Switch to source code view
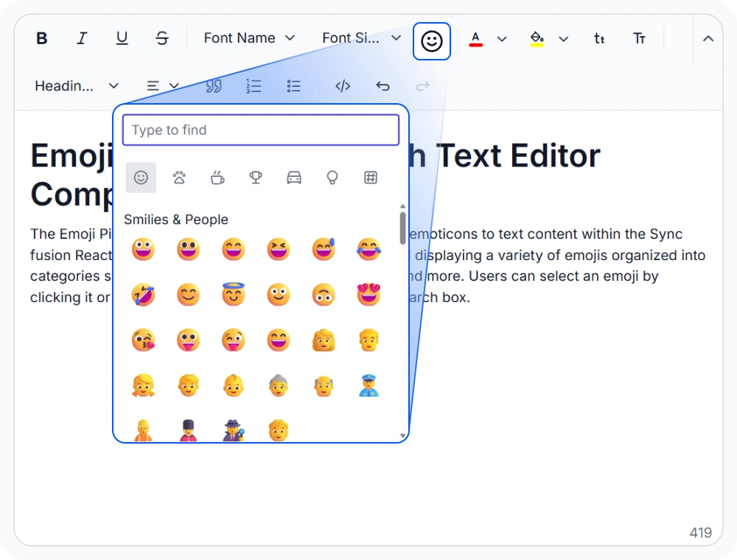 point(343,86)
